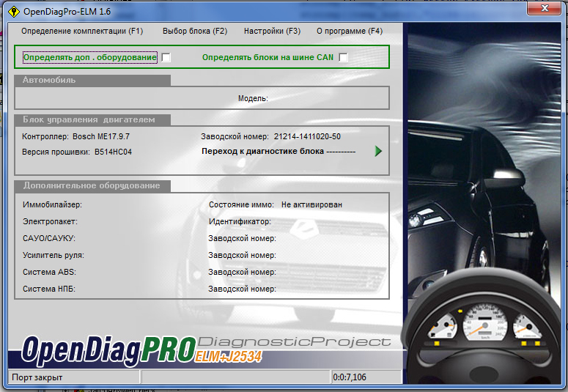The width and height of the screenshot is (568, 392).
Task: Open О программе (F4) menu
Action: (x=350, y=32)
